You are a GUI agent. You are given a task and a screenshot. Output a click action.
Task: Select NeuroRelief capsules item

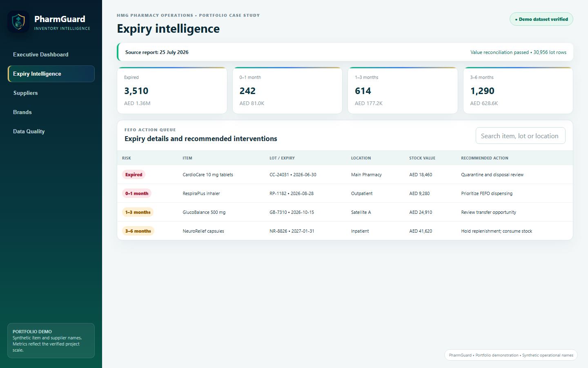coord(203,231)
